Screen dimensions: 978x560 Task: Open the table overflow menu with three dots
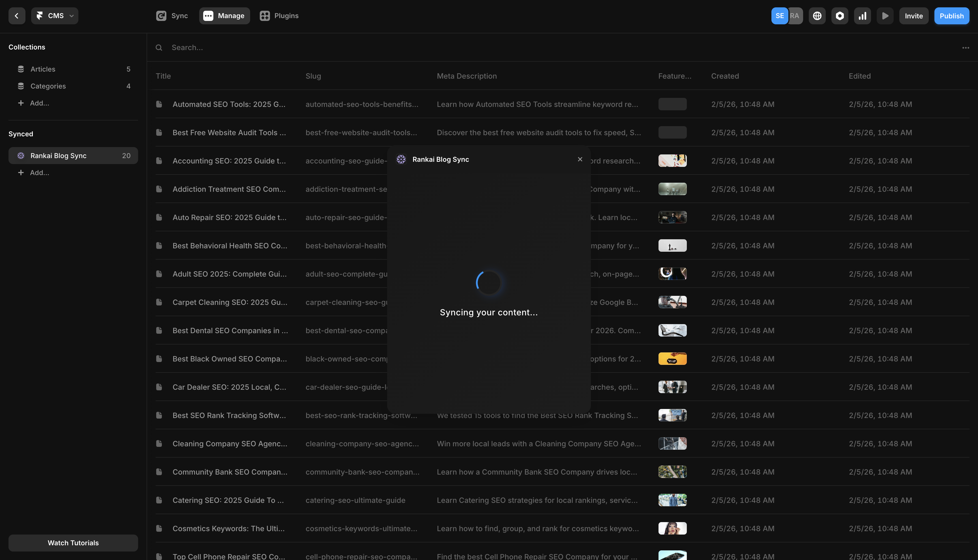coord(966,47)
